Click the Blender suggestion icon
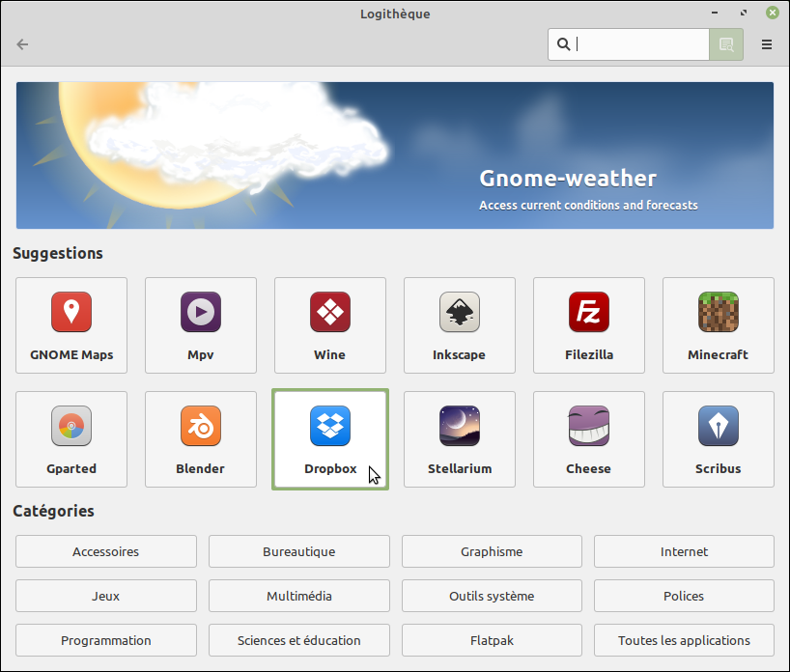The width and height of the screenshot is (790, 672). tap(201, 426)
